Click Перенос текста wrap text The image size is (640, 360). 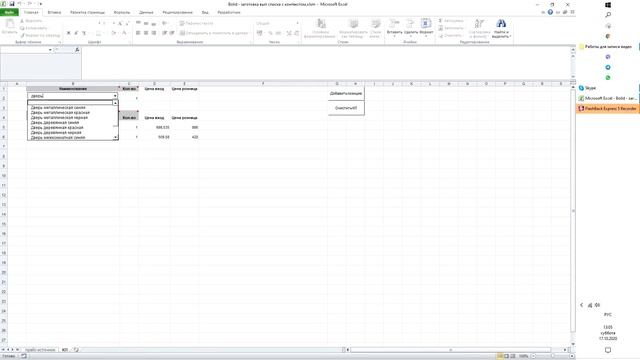(196, 23)
